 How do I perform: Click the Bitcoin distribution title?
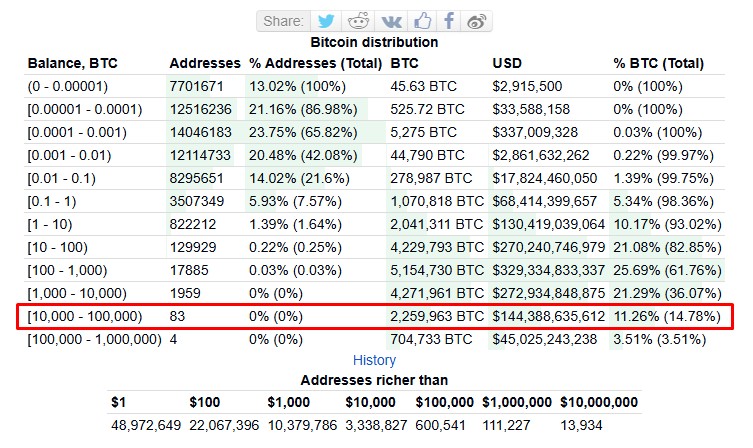[x=374, y=42]
